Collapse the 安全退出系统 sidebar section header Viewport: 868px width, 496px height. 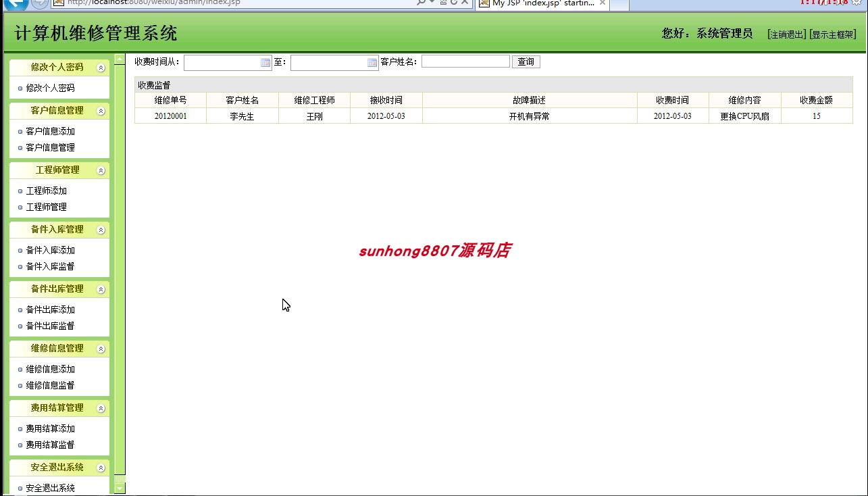(x=101, y=468)
